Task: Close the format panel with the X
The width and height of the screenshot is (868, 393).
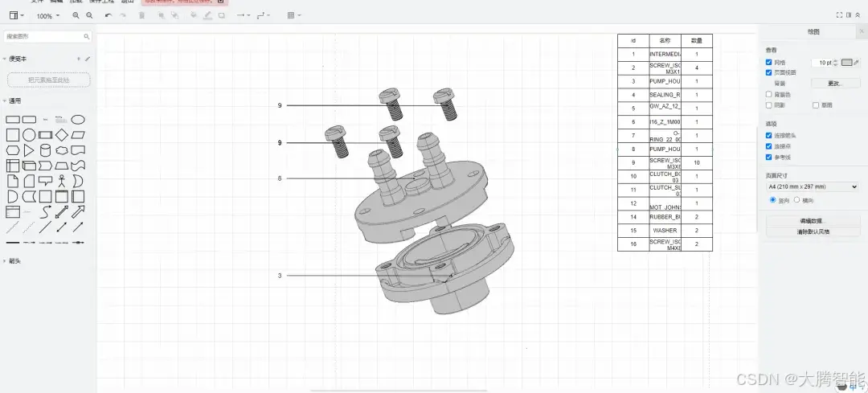Action: [x=861, y=32]
